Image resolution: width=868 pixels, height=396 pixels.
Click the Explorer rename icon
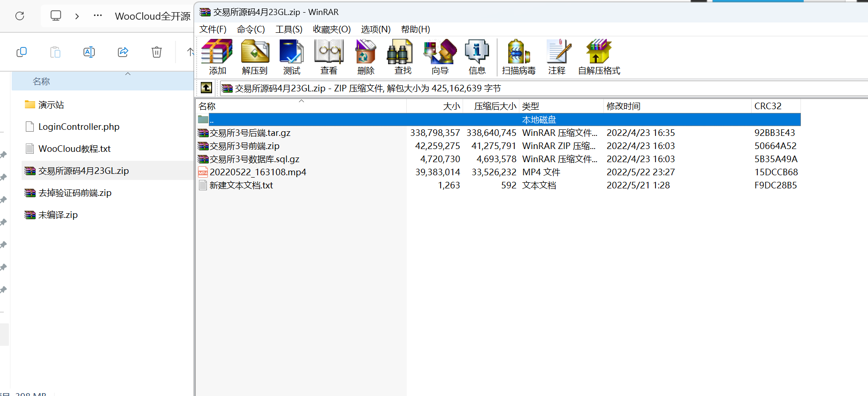89,52
